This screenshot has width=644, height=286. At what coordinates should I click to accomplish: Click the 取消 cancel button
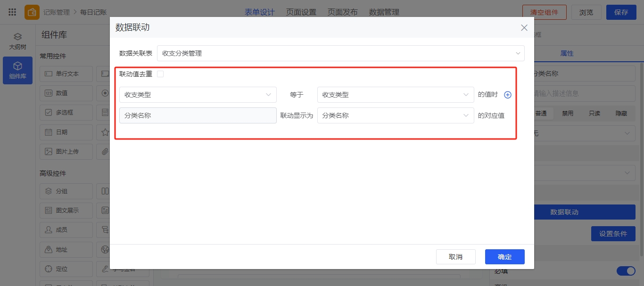[x=455, y=257]
